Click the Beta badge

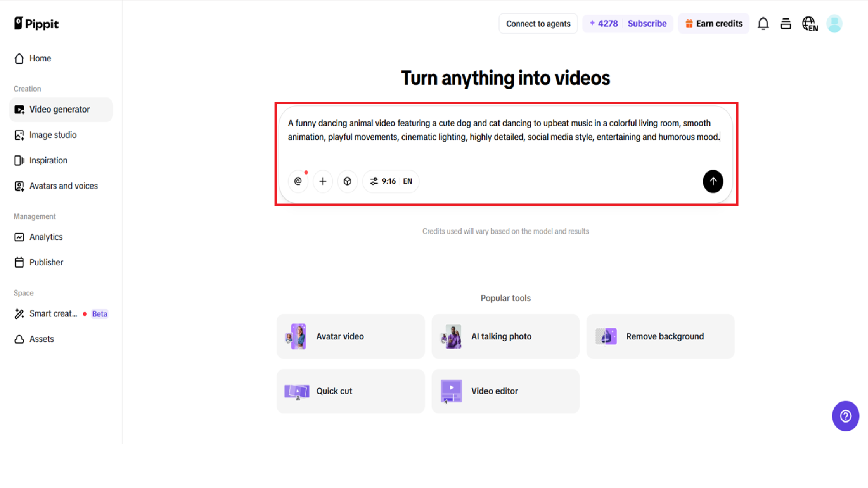point(99,314)
